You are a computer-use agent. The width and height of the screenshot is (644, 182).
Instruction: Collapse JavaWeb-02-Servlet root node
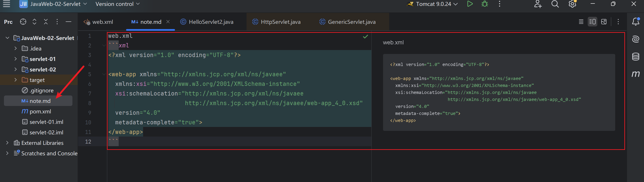tap(7, 38)
